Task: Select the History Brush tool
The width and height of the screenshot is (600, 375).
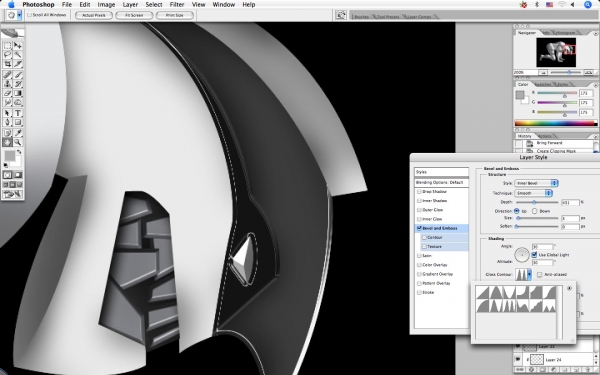Action: (18, 84)
